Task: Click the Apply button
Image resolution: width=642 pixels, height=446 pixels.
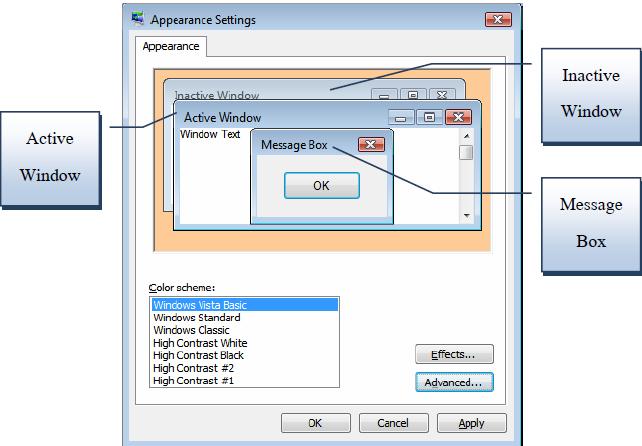Action: click(x=472, y=423)
